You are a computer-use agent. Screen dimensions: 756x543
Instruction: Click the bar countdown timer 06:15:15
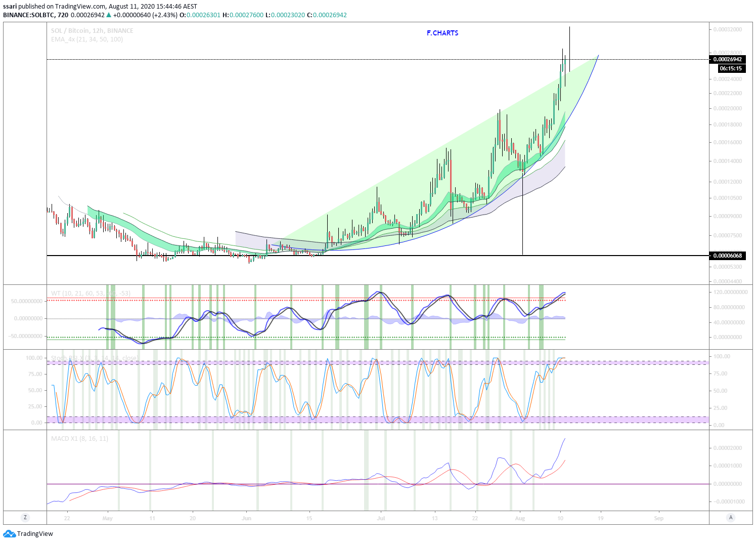(x=731, y=68)
